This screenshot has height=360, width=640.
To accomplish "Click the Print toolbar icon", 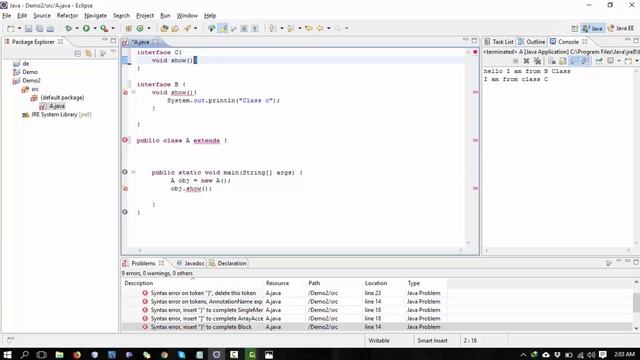I will [50, 28].
